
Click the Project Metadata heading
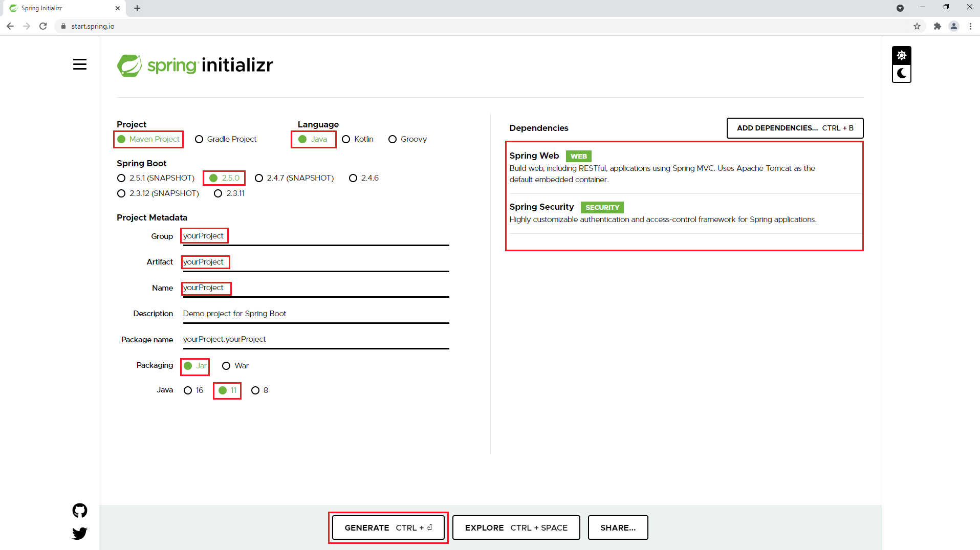(152, 217)
